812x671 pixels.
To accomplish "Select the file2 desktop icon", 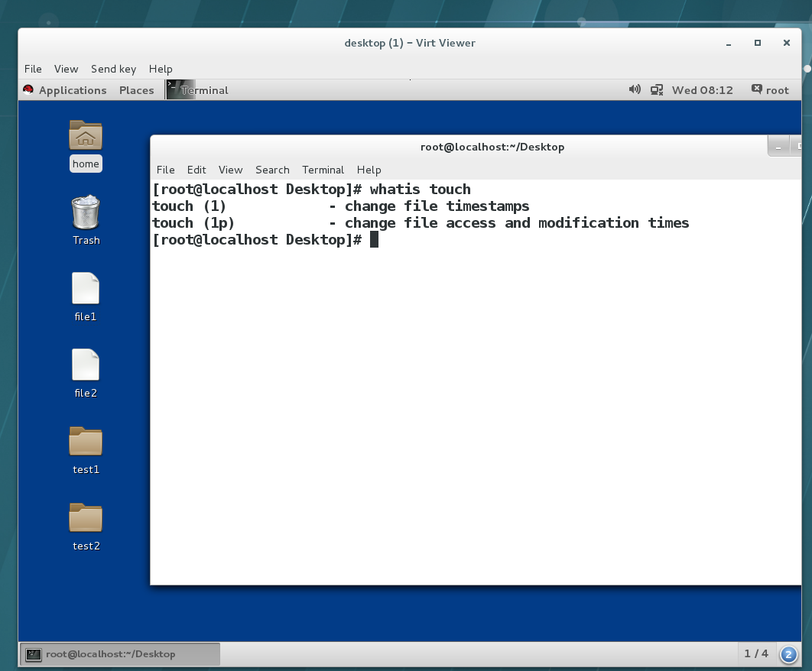I will (86, 365).
